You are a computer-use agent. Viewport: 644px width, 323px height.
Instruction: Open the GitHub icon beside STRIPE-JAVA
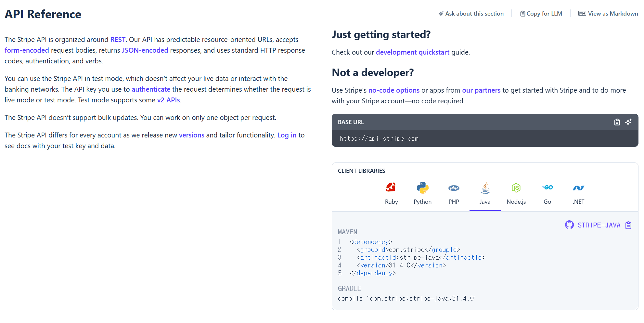click(569, 225)
